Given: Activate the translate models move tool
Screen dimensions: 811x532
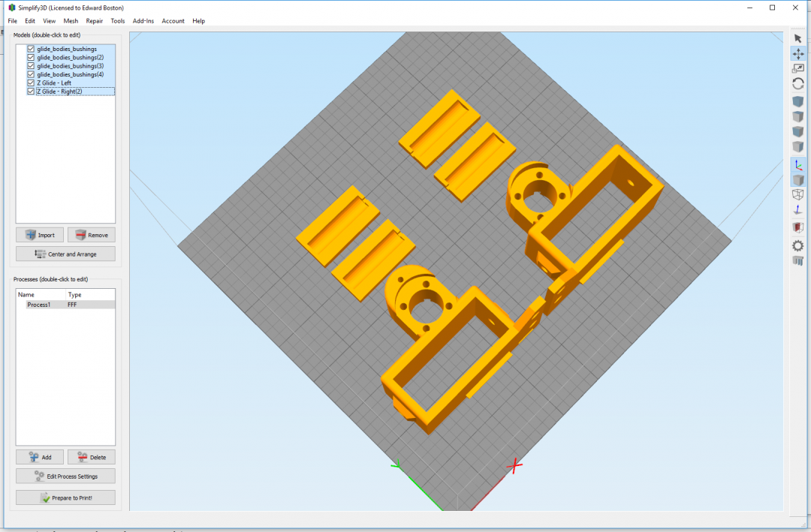Looking at the screenshot, I should [798, 54].
